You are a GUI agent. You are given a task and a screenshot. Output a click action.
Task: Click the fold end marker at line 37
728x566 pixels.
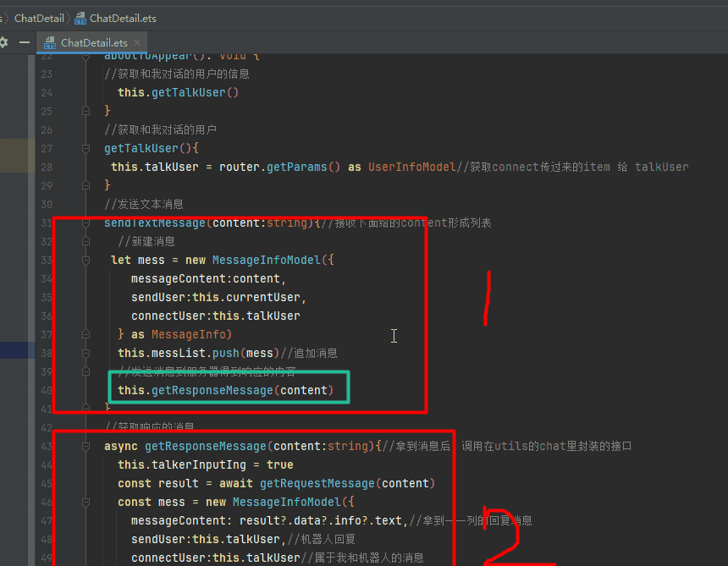(85, 335)
